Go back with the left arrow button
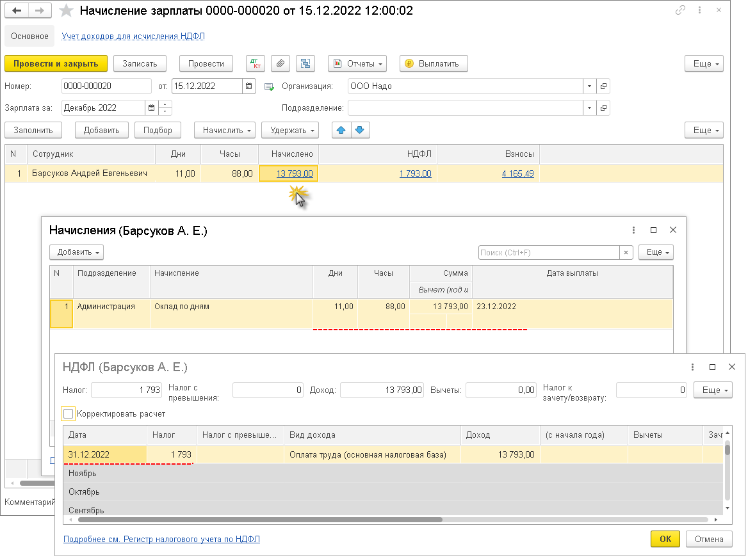The width and height of the screenshot is (748, 560). coord(17,10)
